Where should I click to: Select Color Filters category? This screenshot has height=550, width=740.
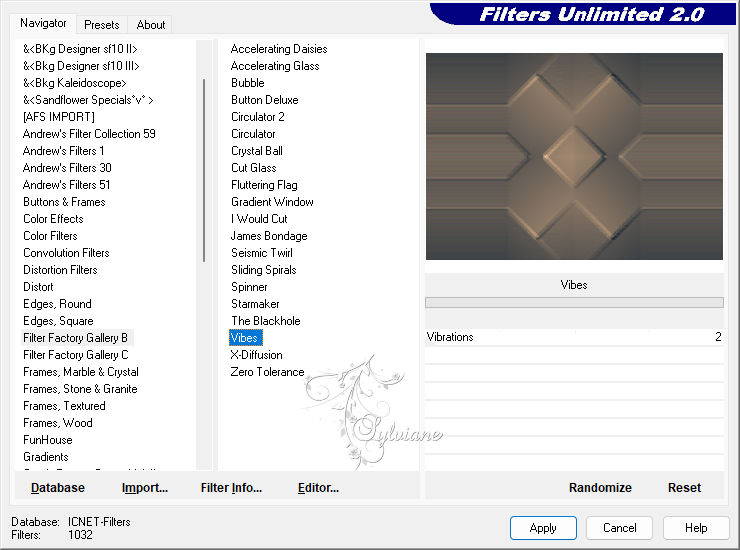pyautogui.click(x=50, y=236)
